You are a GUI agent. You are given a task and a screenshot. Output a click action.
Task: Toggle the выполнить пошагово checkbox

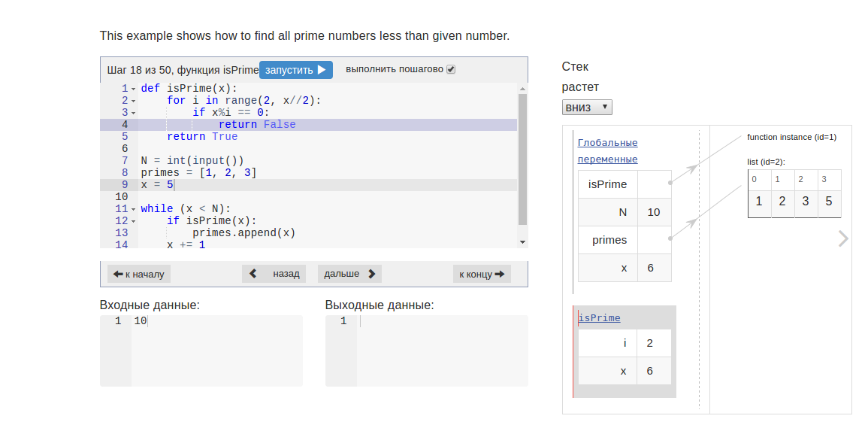pyautogui.click(x=451, y=69)
